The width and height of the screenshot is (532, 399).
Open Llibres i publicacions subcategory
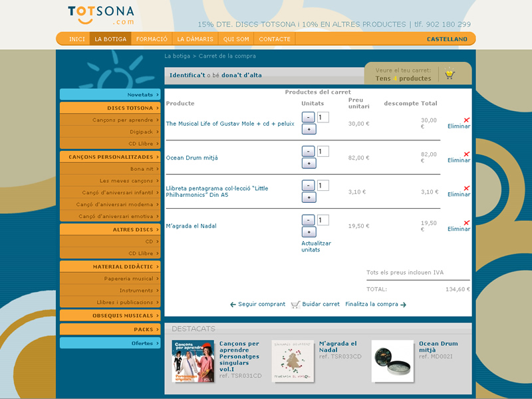pos(110,302)
